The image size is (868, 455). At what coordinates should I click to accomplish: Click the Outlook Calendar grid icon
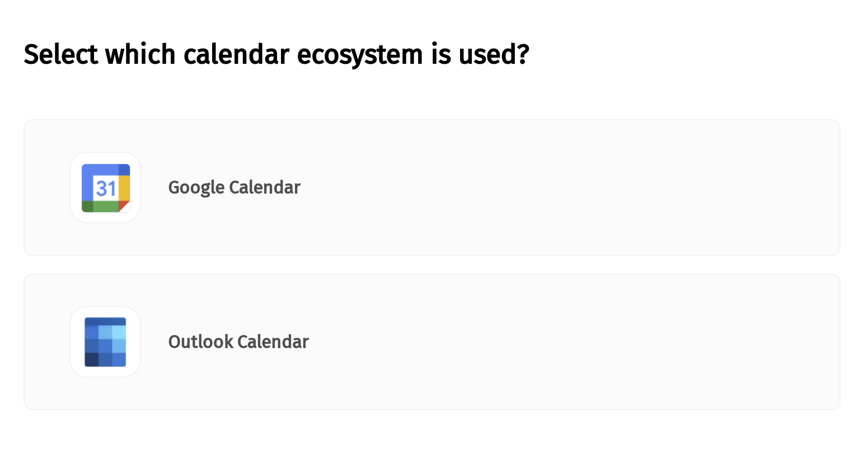click(x=105, y=342)
